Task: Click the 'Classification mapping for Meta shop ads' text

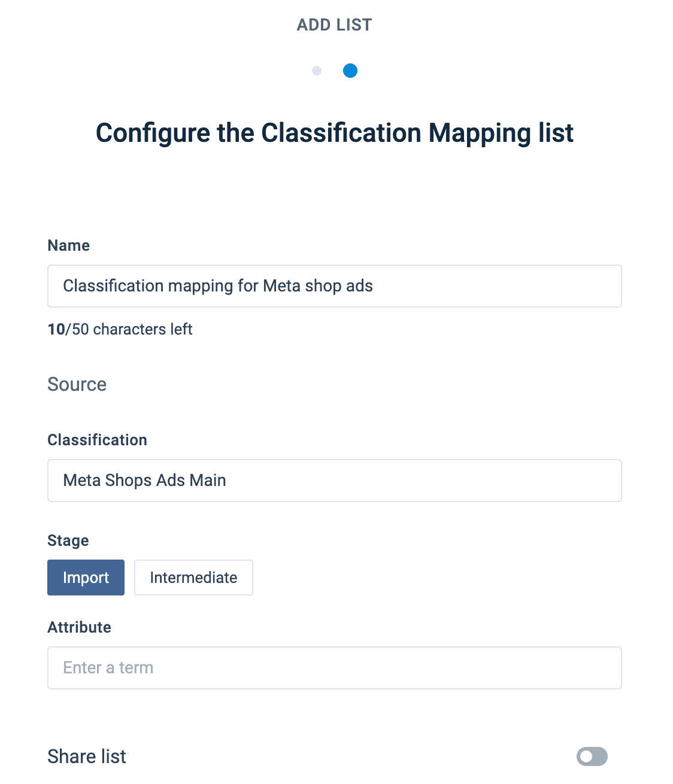Action: pos(218,286)
